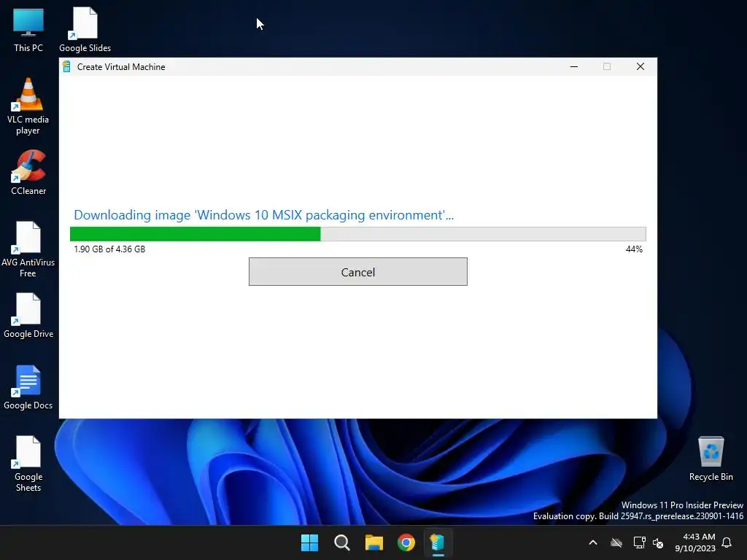Close the Create Virtual Machine window
747x560 pixels.
640,66
